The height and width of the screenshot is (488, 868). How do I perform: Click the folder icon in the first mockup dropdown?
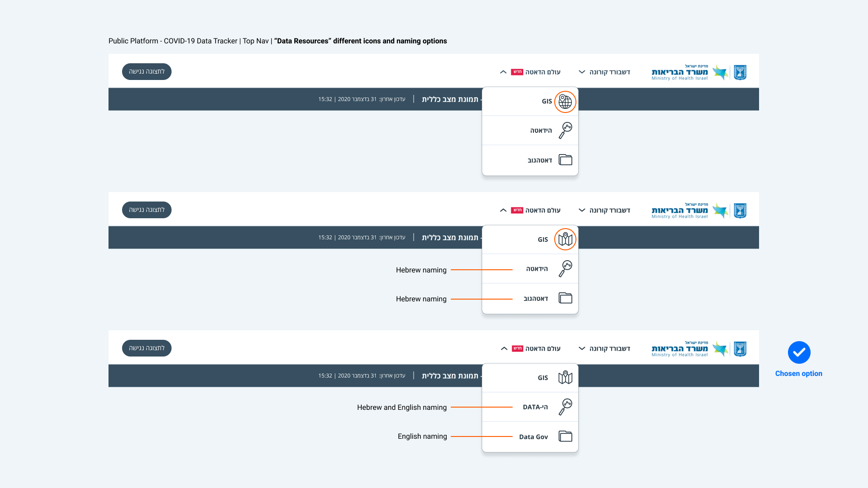pos(565,160)
